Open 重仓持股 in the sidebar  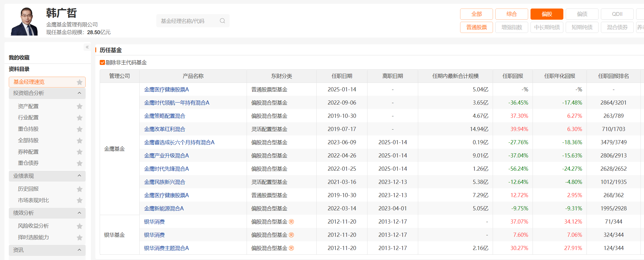(x=28, y=129)
